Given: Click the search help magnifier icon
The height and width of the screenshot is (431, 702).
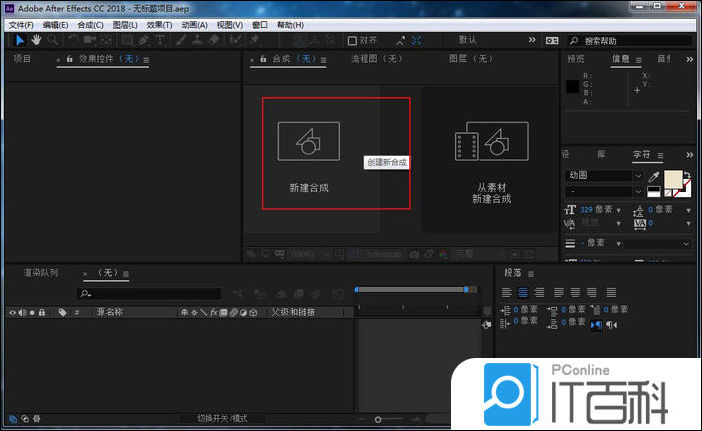Looking at the screenshot, I should 574,41.
